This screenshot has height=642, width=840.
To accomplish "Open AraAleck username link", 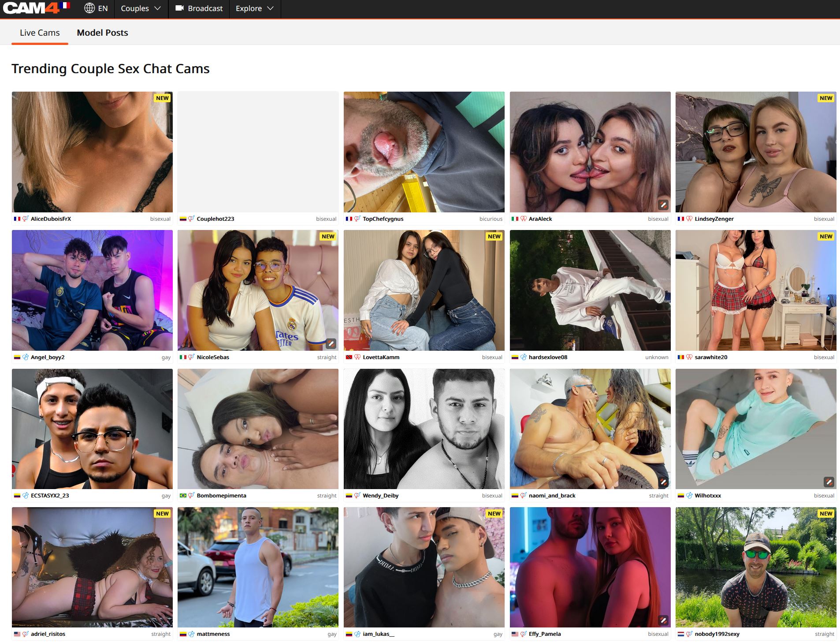I will pyautogui.click(x=540, y=219).
